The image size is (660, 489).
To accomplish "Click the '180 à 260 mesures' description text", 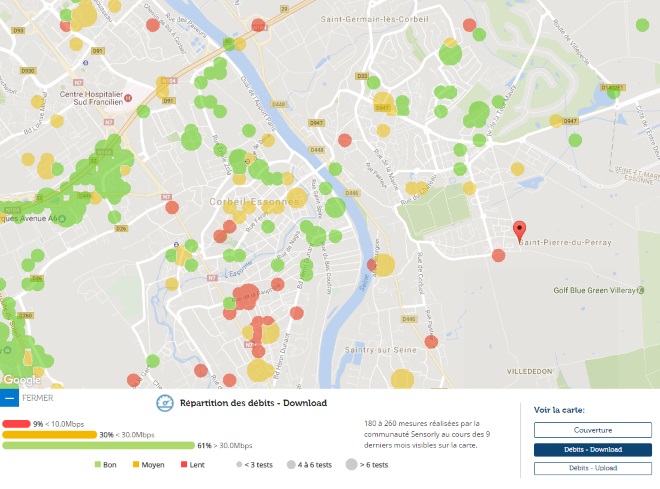I will tap(427, 434).
